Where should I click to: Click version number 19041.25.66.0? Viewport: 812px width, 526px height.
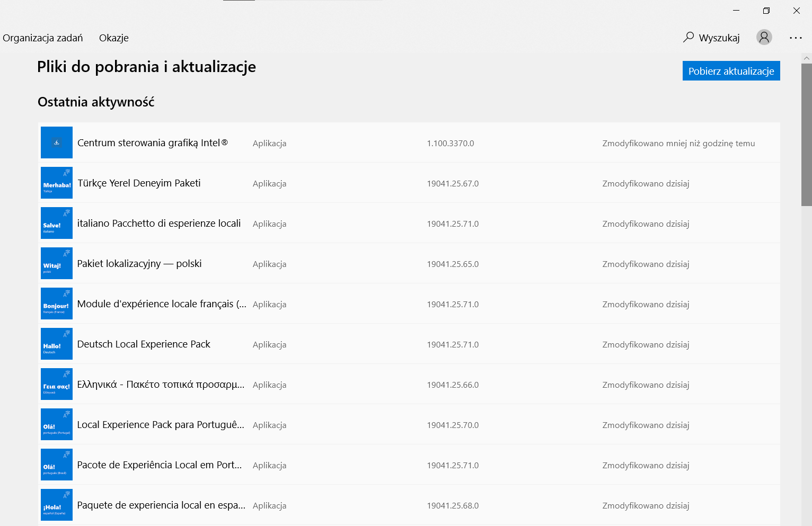tap(453, 385)
